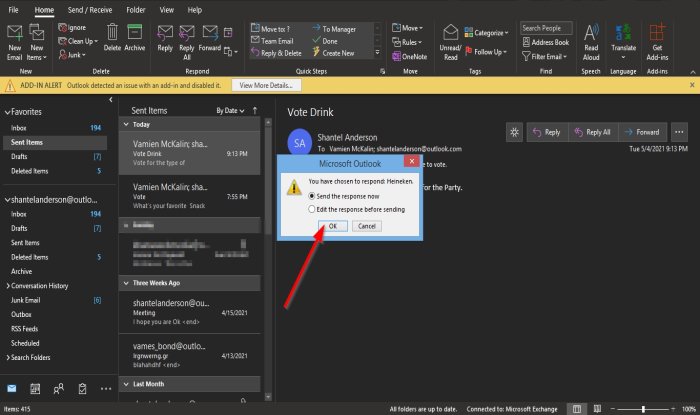
Task: Adjust the zoom slider in the status bar
Action: tap(643, 409)
